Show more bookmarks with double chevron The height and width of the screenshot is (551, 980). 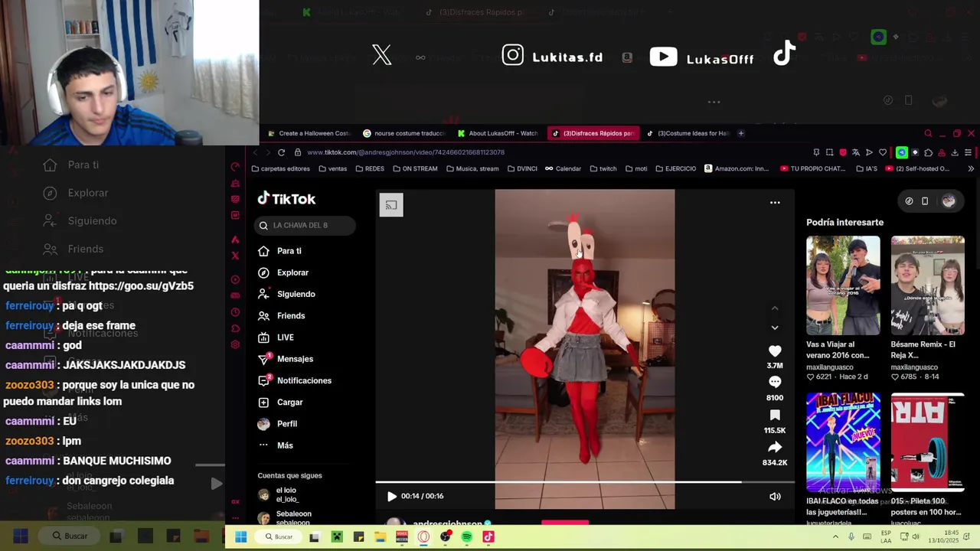pos(971,168)
